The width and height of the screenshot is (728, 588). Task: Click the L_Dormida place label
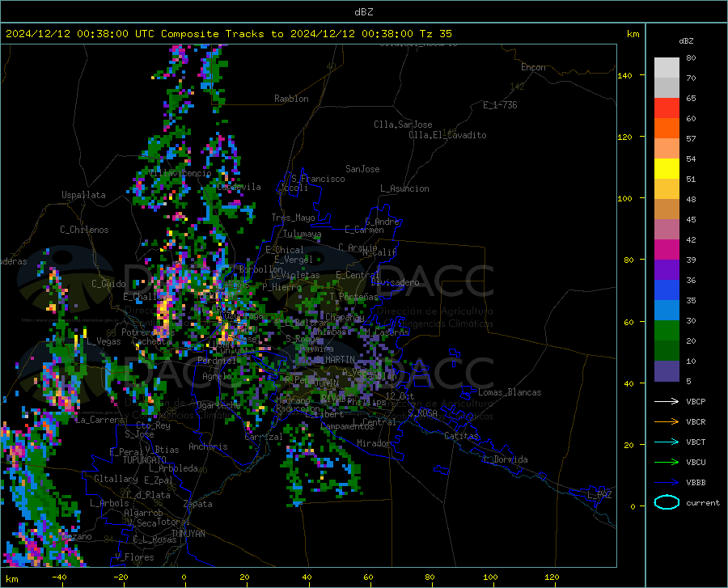pyautogui.click(x=506, y=459)
